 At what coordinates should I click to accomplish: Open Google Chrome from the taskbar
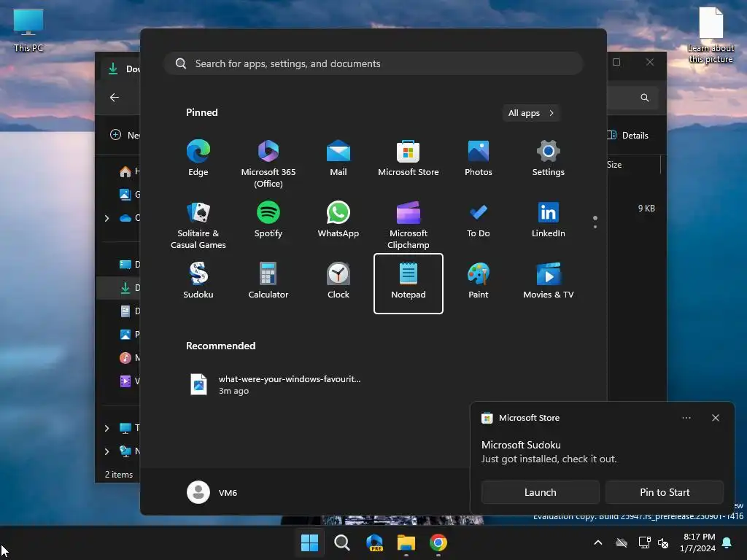click(x=438, y=542)
